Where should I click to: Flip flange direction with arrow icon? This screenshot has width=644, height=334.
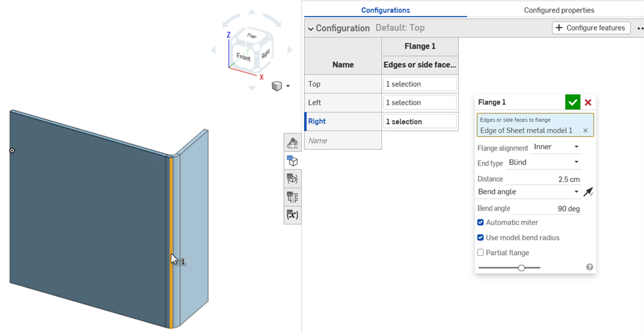click(588, 192)
